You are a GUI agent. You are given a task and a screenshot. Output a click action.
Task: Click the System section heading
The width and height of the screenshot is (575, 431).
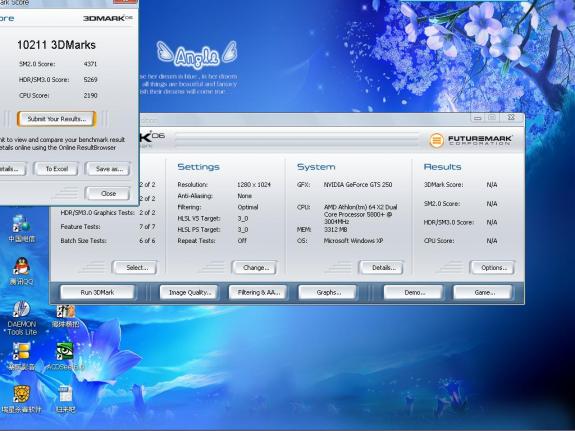tap(316, 167)
